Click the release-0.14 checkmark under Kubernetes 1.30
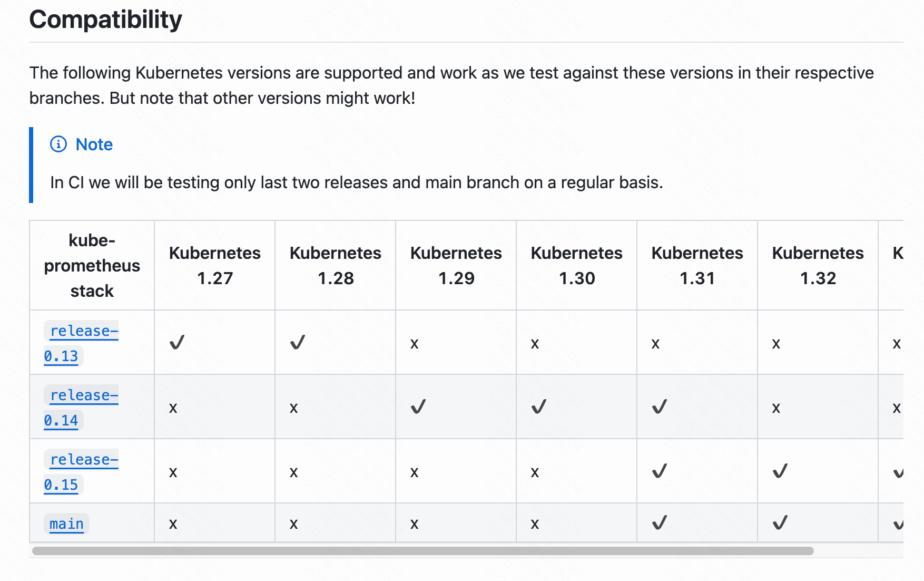The width and height of the screenshot is (924, 581). click(539, 407)
